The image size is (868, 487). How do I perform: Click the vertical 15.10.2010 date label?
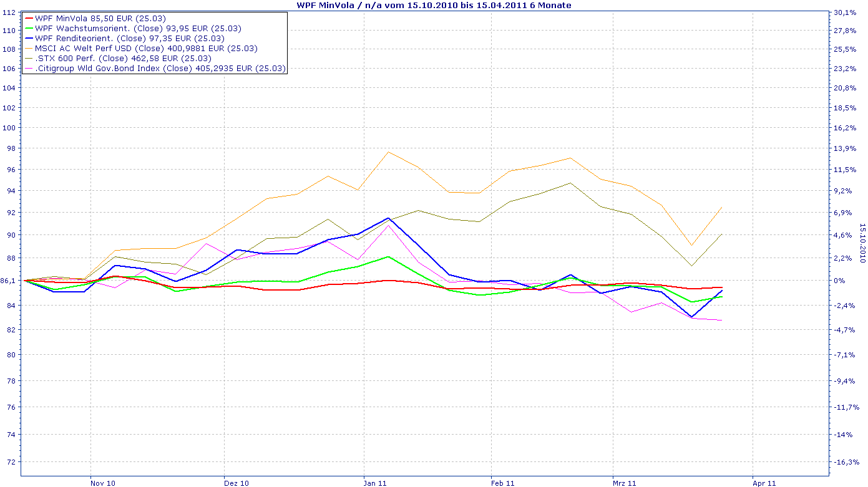[863, 243]
